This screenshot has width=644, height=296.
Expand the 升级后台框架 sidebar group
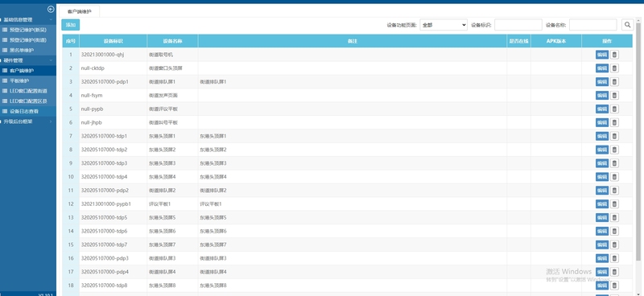[28, 121]
